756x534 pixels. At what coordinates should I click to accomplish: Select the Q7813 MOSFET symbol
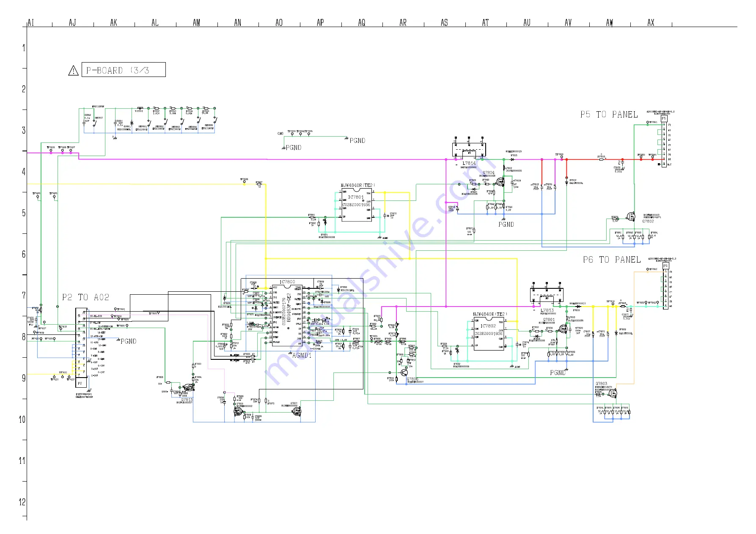(188, 387)
